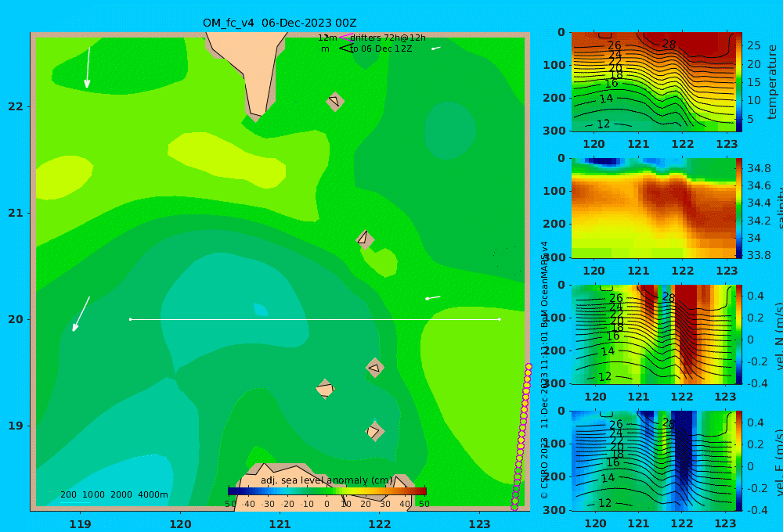Click the '28' isotherm label in the temperature panel
This screenshot has height=532, width=783.
pyautogui.click(x=669, y=45)
